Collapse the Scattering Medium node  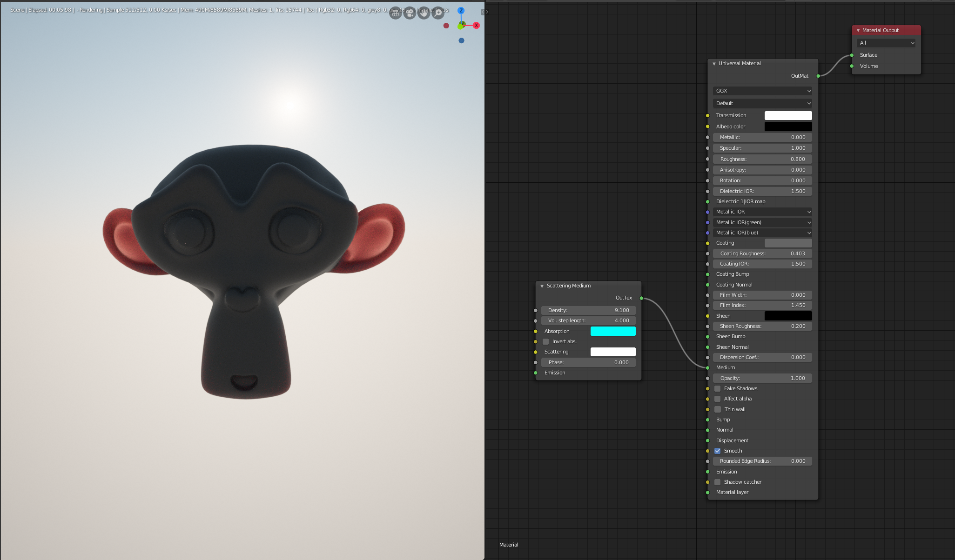(x=542, y=286)
